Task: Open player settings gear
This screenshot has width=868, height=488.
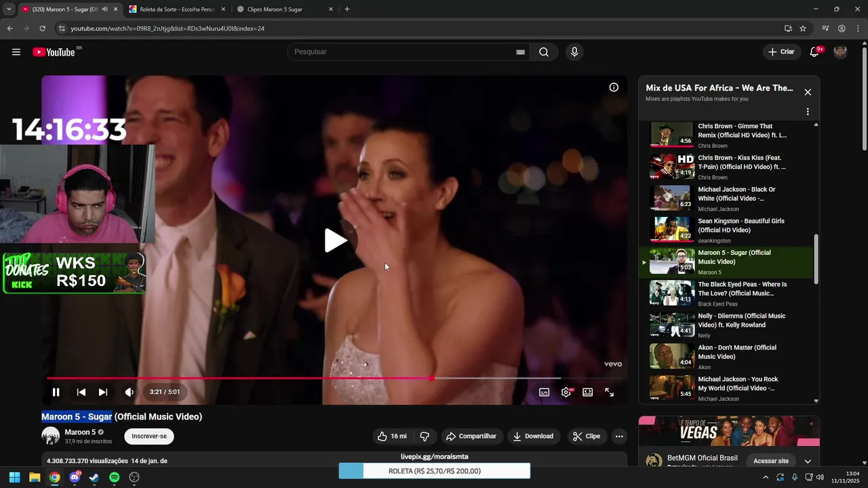Action: (566, 392)
